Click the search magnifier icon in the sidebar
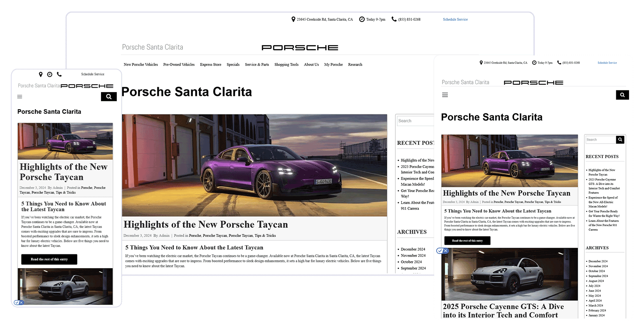 (x=620, y=140)
